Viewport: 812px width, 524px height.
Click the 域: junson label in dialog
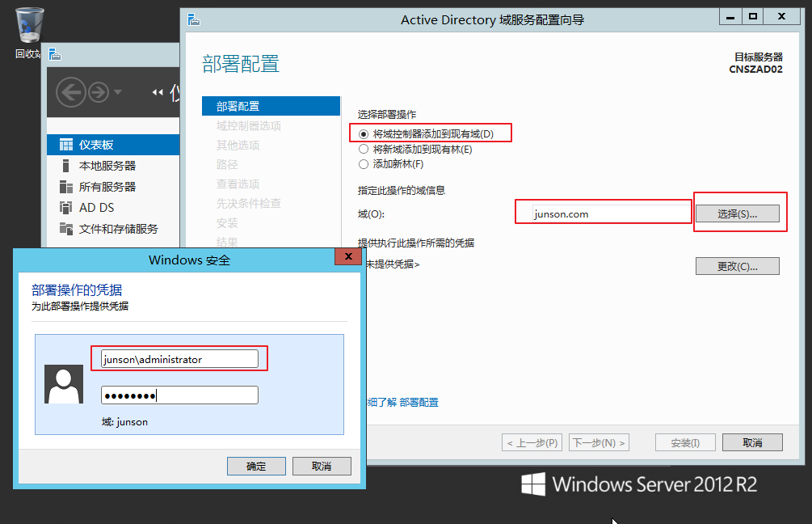point(124,422)
